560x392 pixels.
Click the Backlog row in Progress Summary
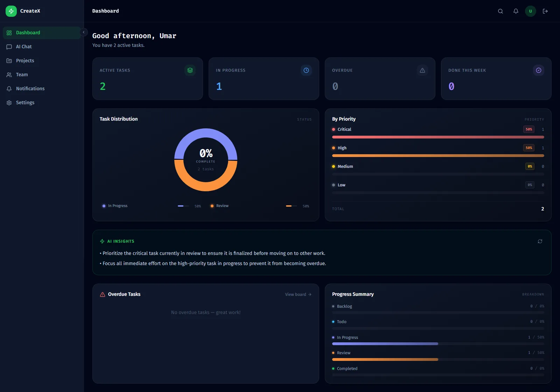[438, 309]
